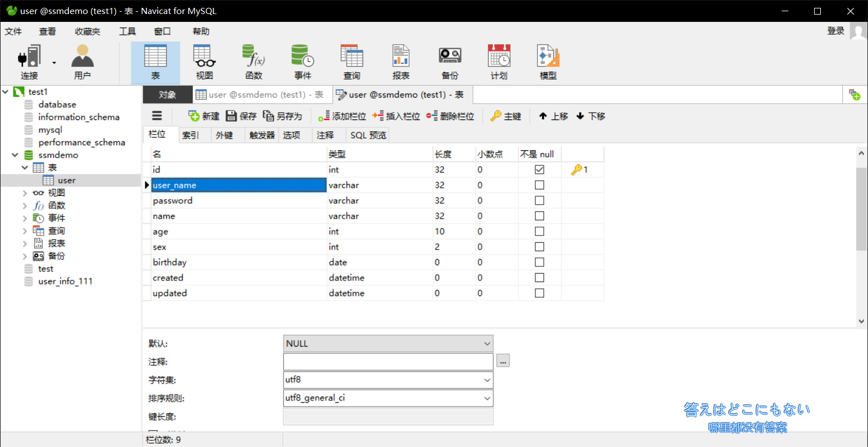The width and height of the screenshot is (868, 447).
Task: Collapse the ssmdemo database node
Action: click(15, 155)
